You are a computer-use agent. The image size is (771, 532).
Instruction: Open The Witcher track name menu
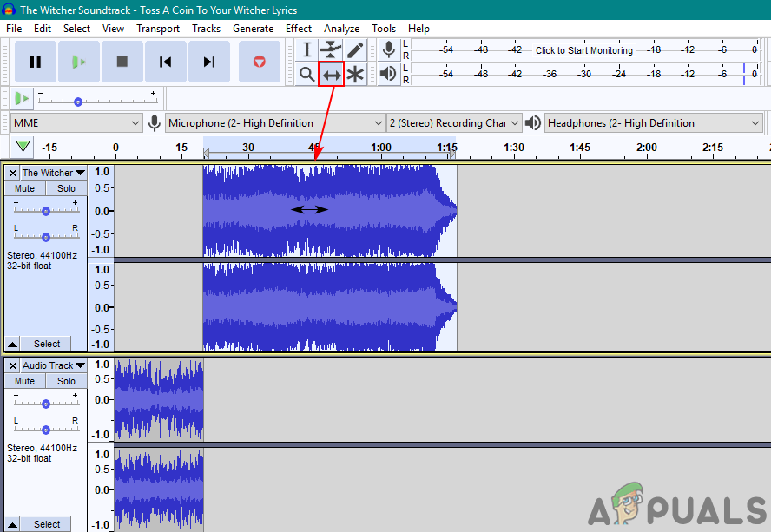[52, 172]
